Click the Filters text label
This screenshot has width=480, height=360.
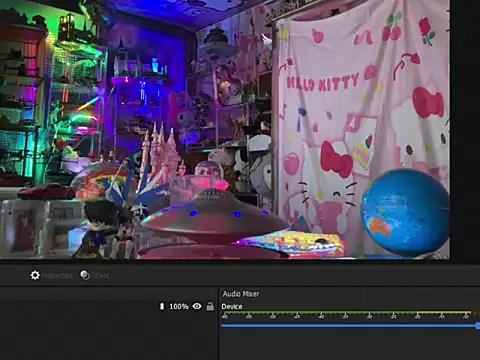[100, 276]
